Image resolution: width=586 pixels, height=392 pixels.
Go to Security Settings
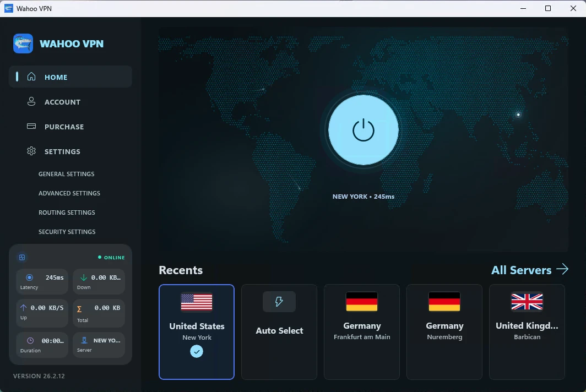coord(67,232)
